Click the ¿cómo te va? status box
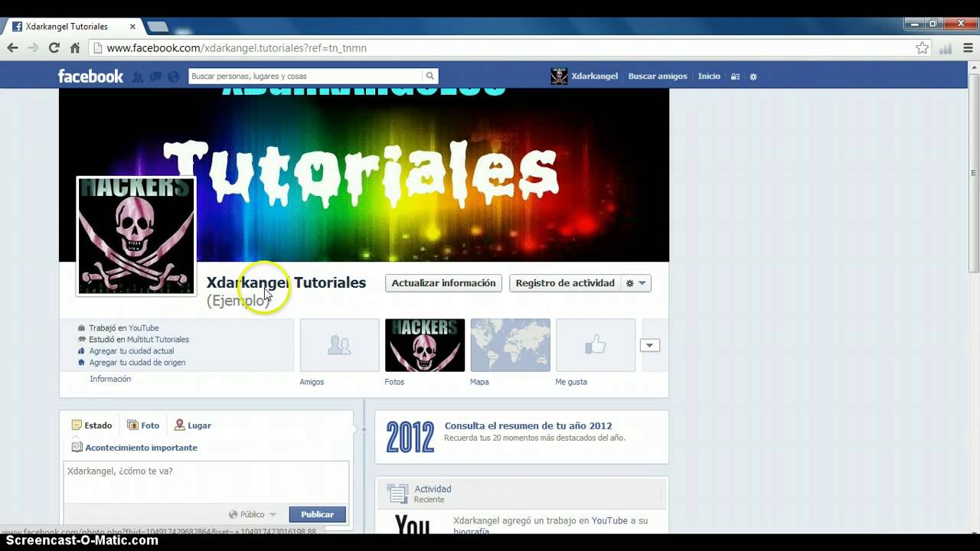The width and height of the screenshot is (980, 551). (206, 482)
